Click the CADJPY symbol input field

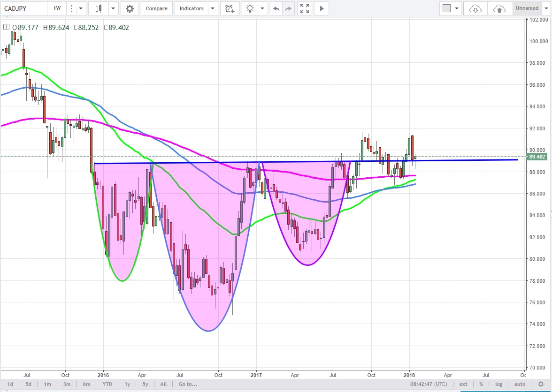click(23, 8)
